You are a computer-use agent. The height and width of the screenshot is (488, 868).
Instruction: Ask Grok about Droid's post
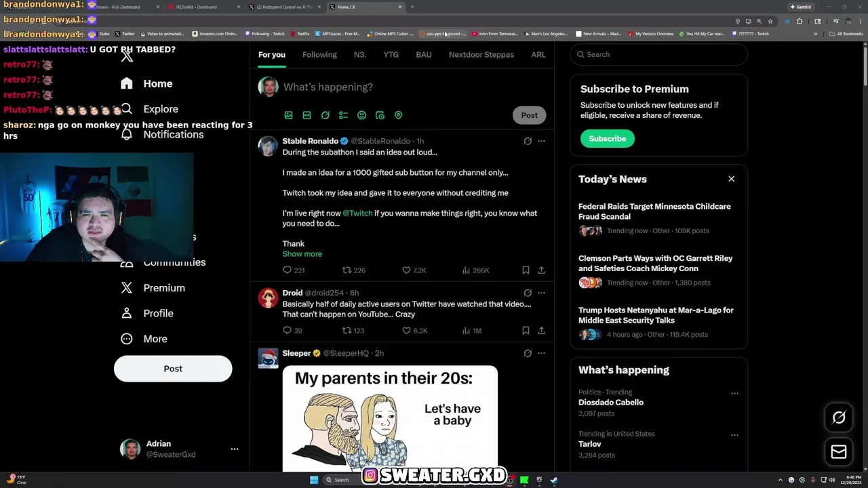coord(528,293)
